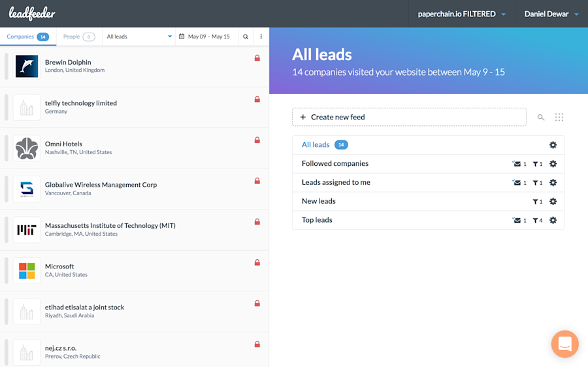
Task: Click email notification icon on Leads assigned to me
Action: point(517,183)
